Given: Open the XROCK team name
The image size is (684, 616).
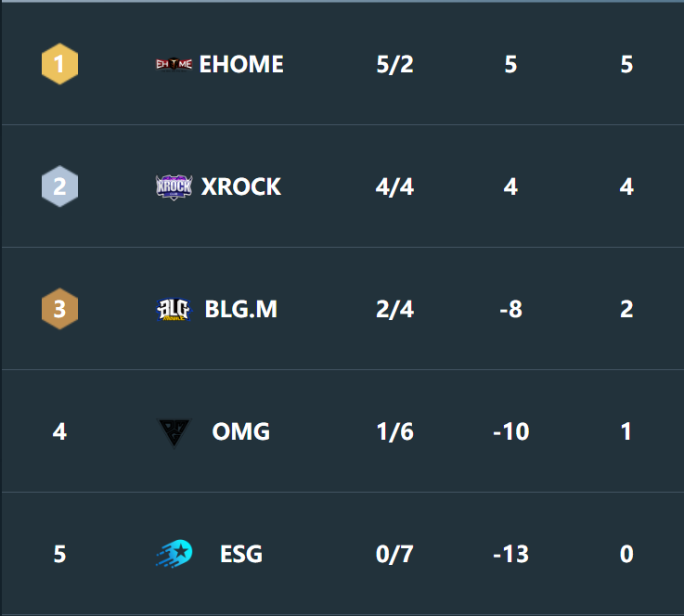Looking at the screenshot, I should click(x=240, y=186).
